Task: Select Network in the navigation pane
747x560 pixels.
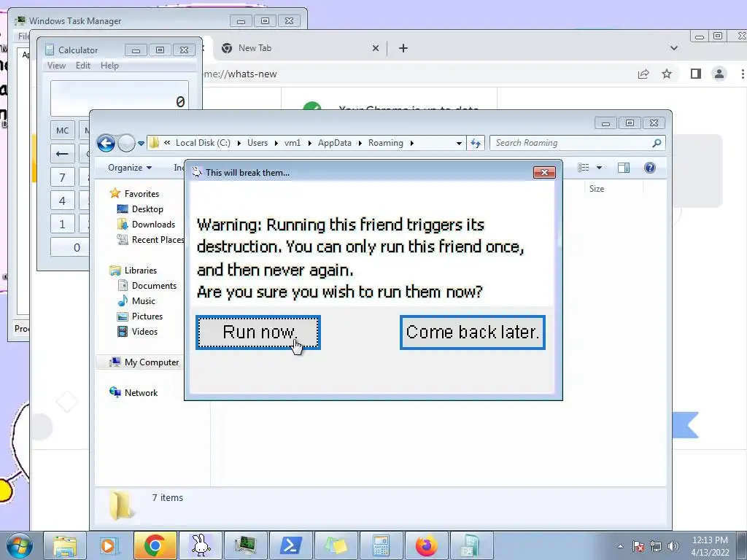Action: tap(141, 393)
